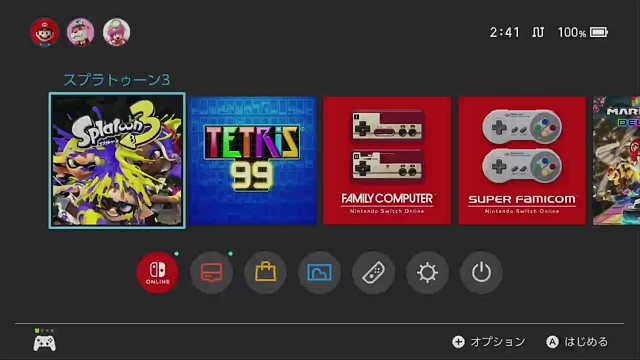Screen dimensions: 640x360
Task: Select the second pink-haired user avatar
Action: (x=80, y=32)
